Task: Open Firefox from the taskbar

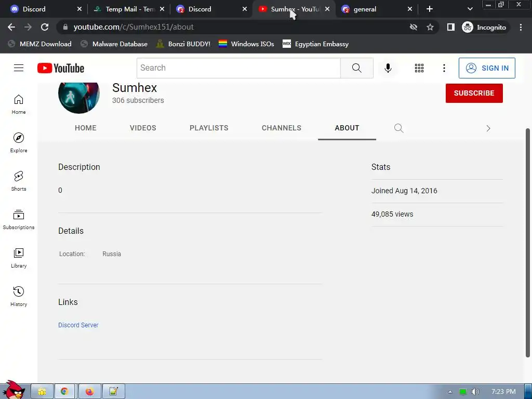Action: pyautogui.click(x=89, y=392)
